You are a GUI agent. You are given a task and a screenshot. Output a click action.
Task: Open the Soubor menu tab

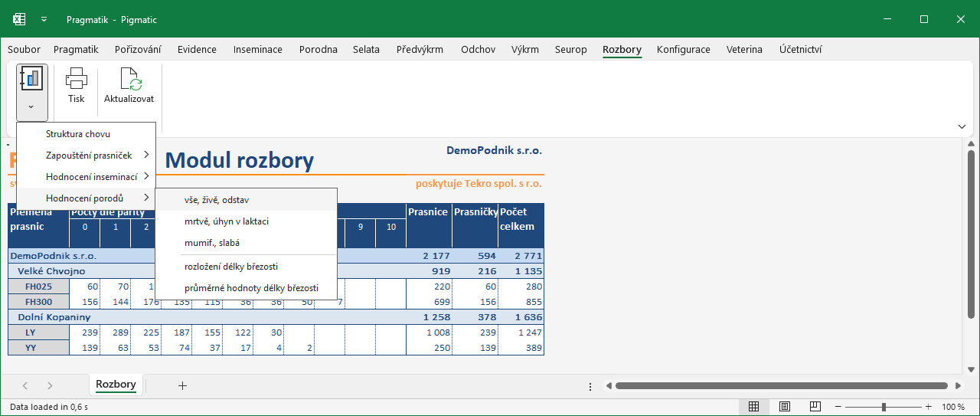(x=24, y=50)
